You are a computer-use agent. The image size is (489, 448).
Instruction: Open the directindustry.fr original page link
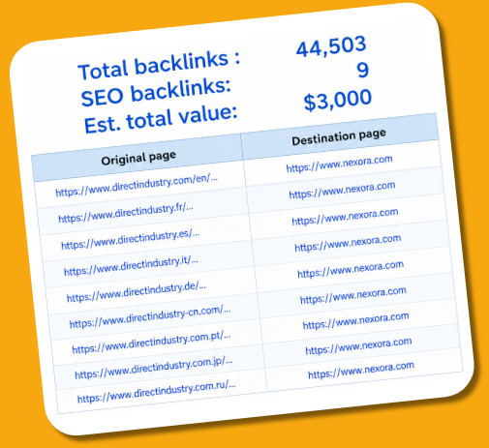[x=126, y=213]
